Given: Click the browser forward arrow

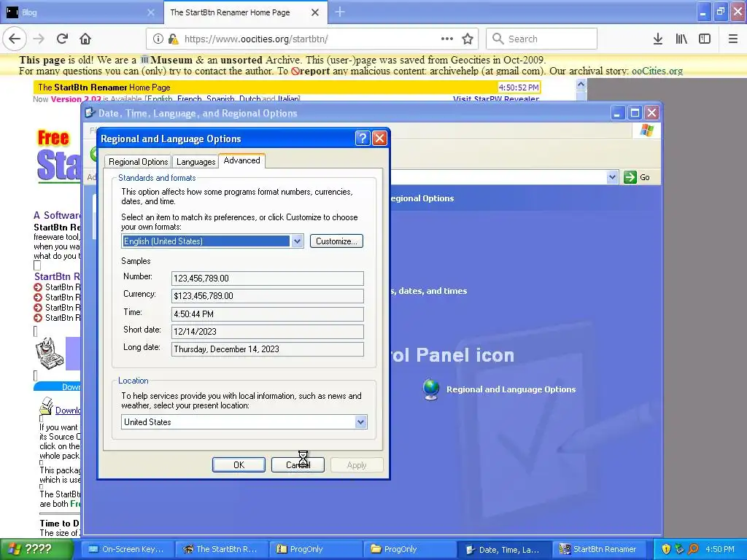Looking at the screenshot, I should [39, 39].
